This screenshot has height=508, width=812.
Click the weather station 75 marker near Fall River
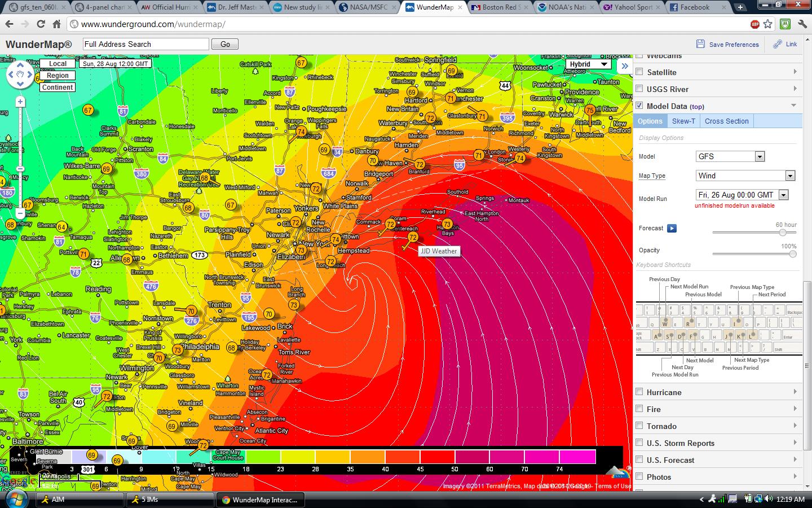590,110
